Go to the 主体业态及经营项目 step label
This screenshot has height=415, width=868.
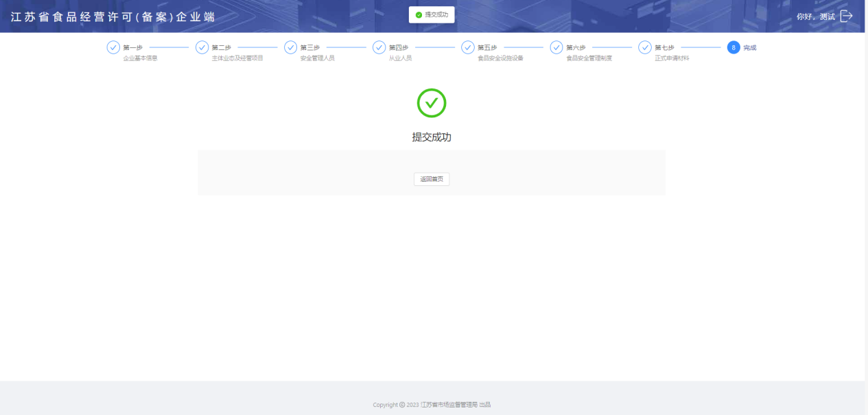pyautogui.click(x=237, y=58)
